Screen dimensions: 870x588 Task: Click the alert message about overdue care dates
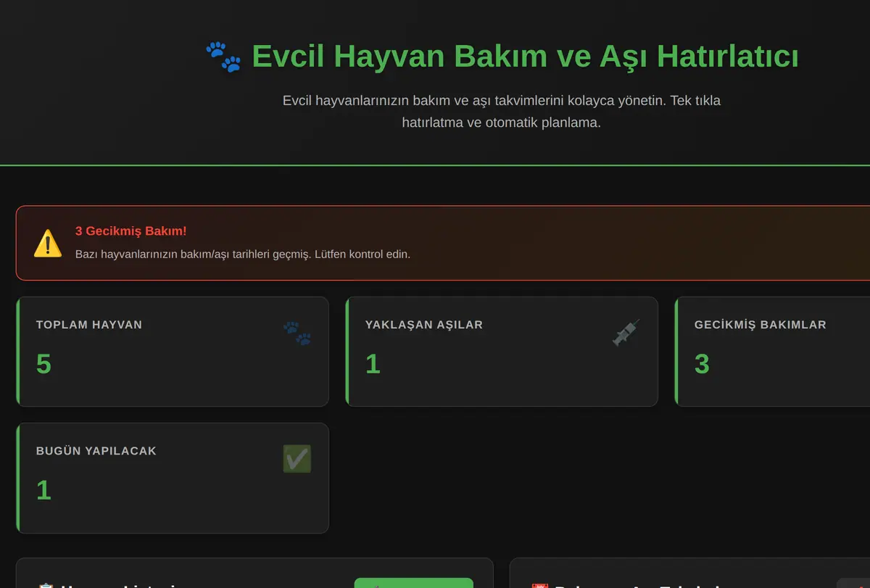pos(243,254)
